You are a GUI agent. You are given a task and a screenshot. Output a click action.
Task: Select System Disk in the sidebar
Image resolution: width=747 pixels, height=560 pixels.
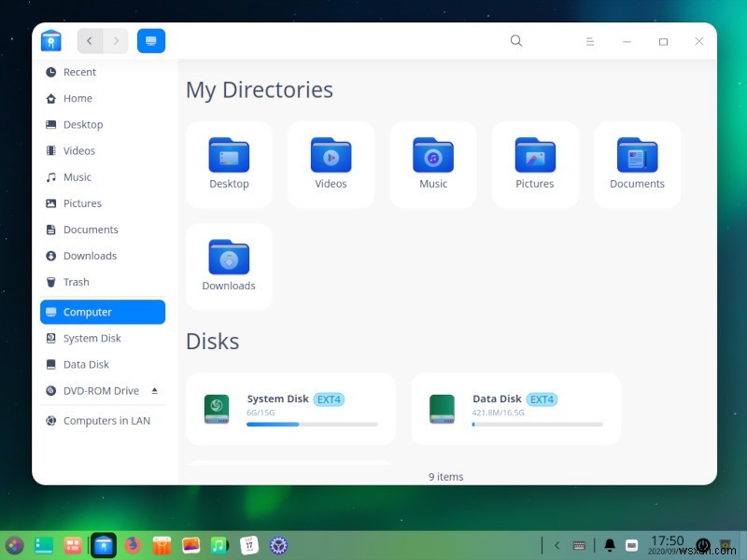[88, 338]
